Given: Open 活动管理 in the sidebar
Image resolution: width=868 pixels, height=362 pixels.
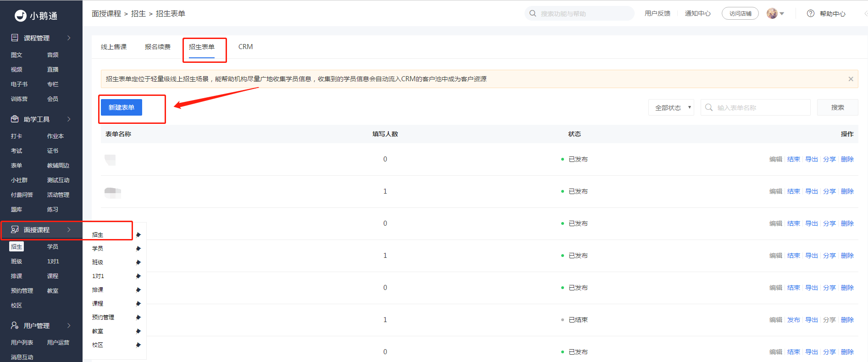Looking at the screenshot, I should (58, 195).
